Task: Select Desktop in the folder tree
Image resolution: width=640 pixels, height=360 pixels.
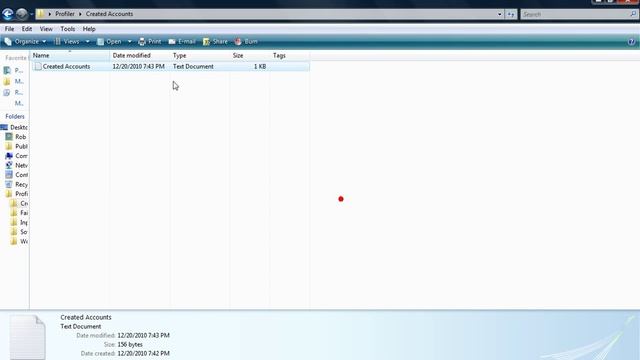Action: 15,127
